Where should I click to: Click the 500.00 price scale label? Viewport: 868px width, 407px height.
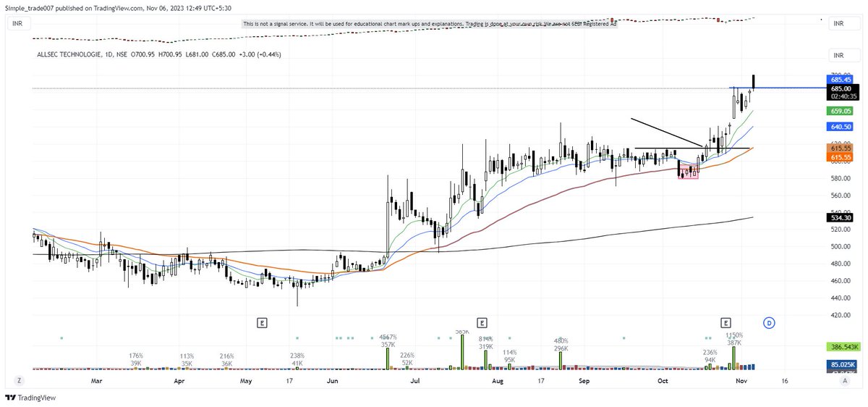[x=839, y=246]
